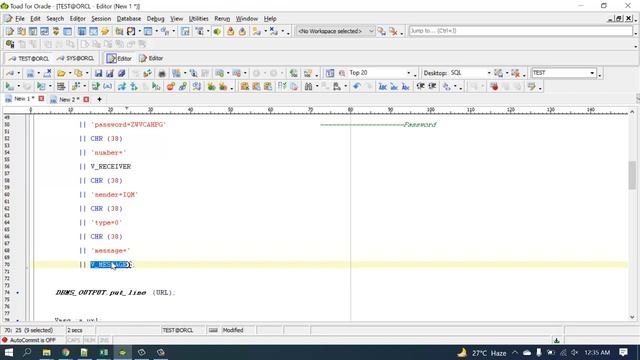Open the Rerun menu
640x360 pixels.
point(222,19)
